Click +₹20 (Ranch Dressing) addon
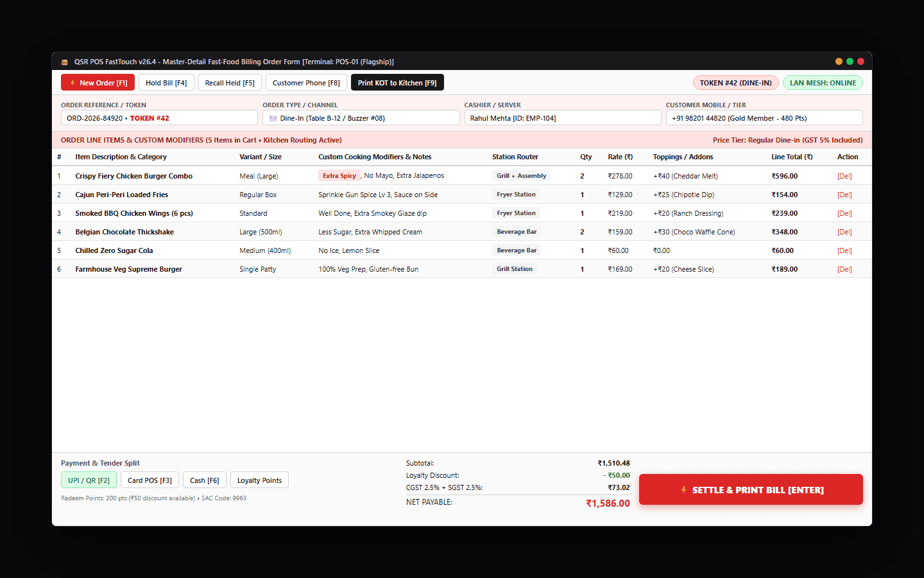This screenshot has width=924, height=578. point(688,213)
